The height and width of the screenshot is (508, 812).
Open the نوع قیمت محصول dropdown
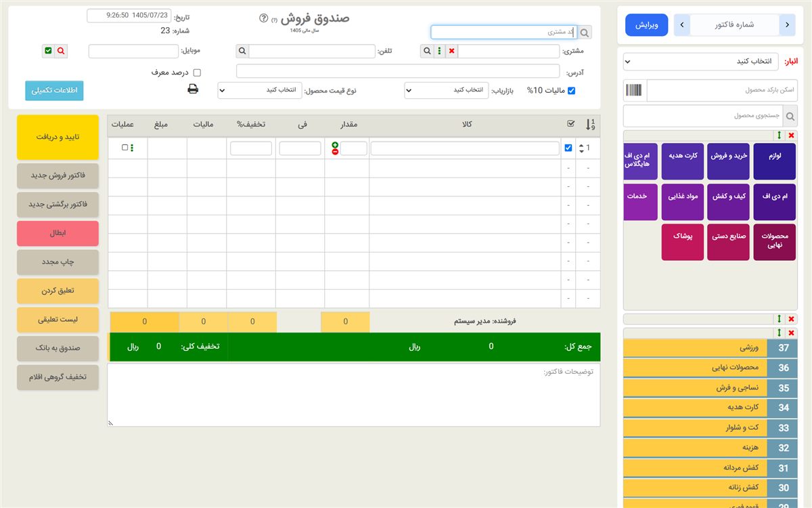point(260,90)
